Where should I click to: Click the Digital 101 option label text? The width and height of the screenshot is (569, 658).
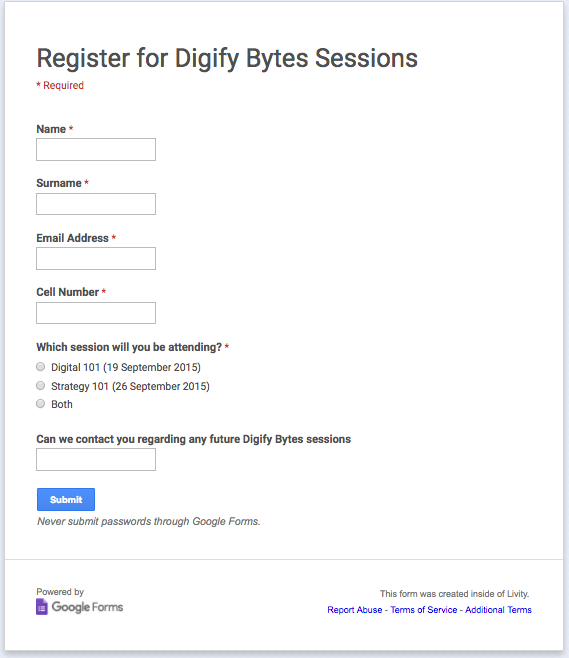[x=126, y=367]
